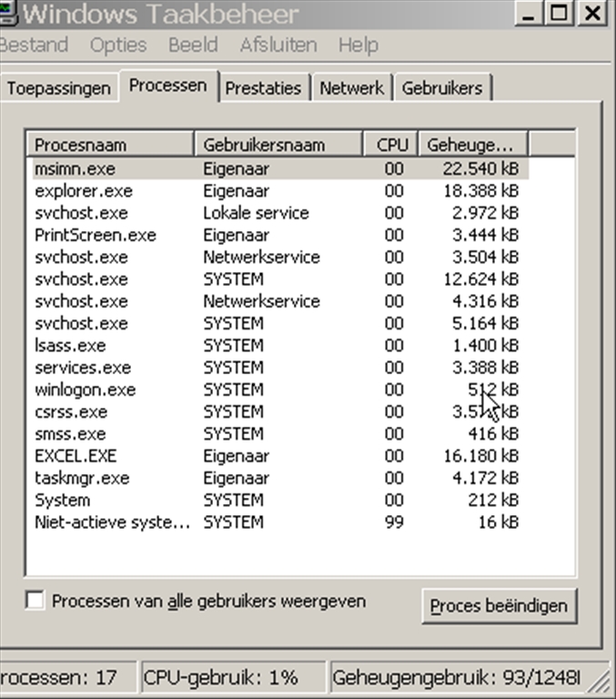Select the csrss.exe process
Screen dimensions: 616x699
tap(280, 411)
